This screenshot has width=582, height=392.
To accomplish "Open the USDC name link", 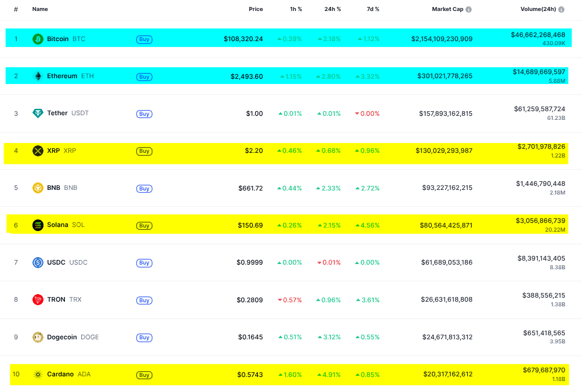I will (56, 262).
